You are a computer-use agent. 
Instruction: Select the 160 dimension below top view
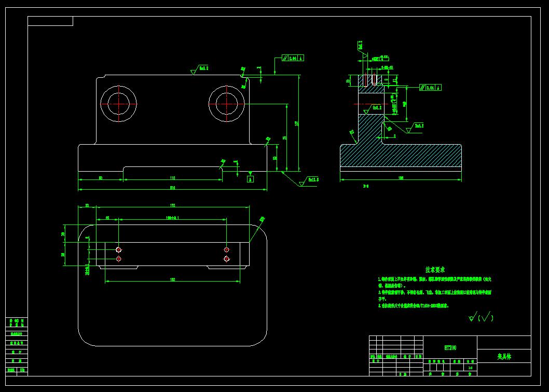172,279
